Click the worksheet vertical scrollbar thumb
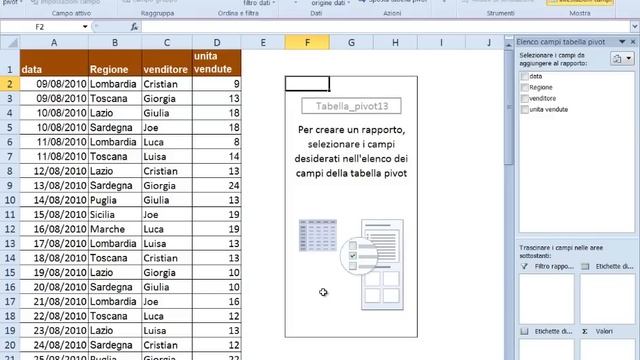Screen dimensions: 640x360 (509, 107)
